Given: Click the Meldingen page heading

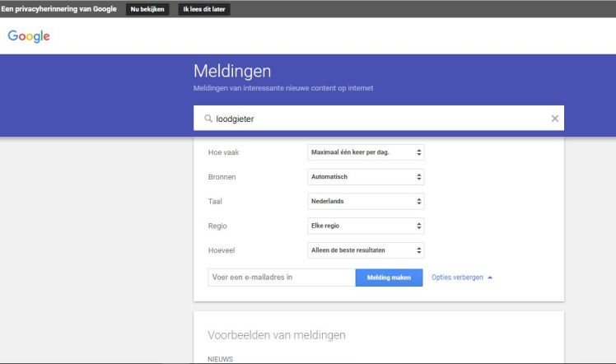Looking at the screenshot, I should click(x=231, y=72).
